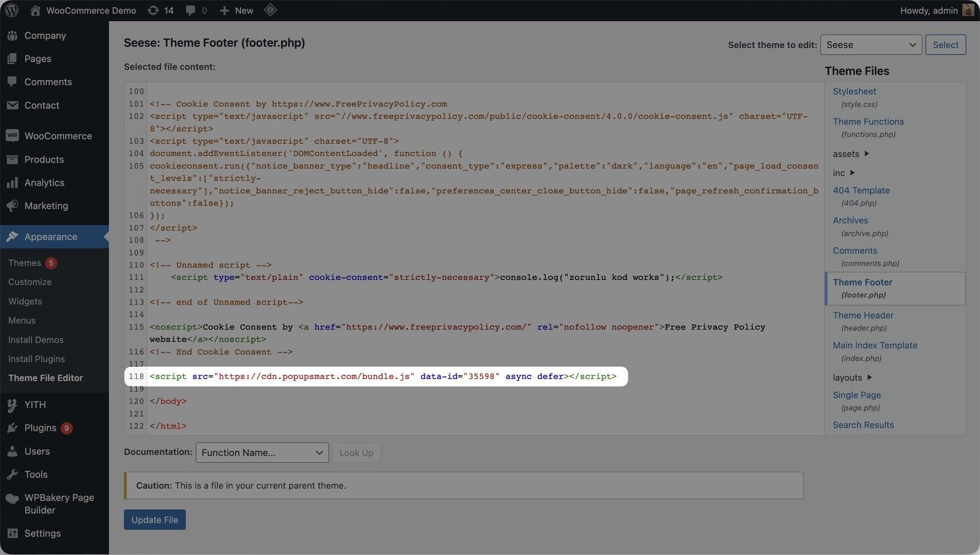
Task: Open the Main Index Template link
Action: (x=875, y=345)
